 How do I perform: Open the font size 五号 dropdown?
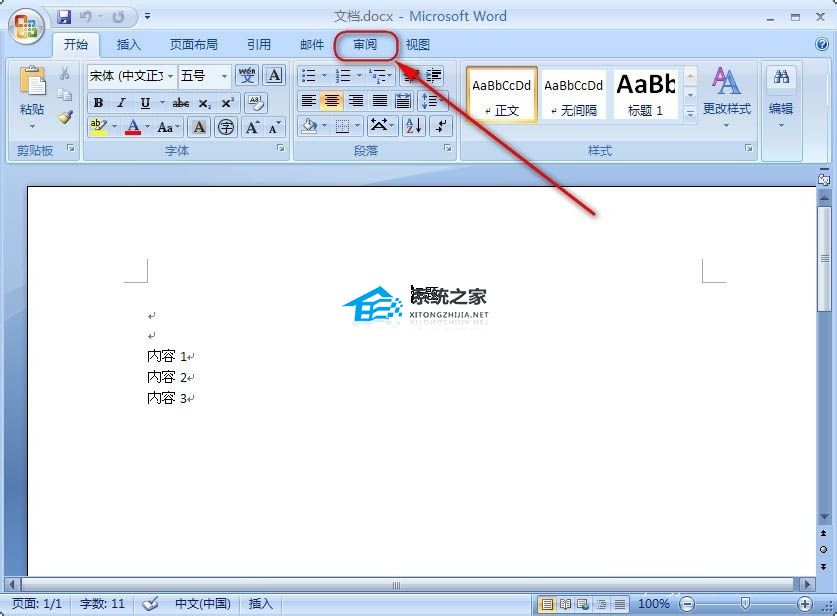pyautogui.click(x=224, y=76)
